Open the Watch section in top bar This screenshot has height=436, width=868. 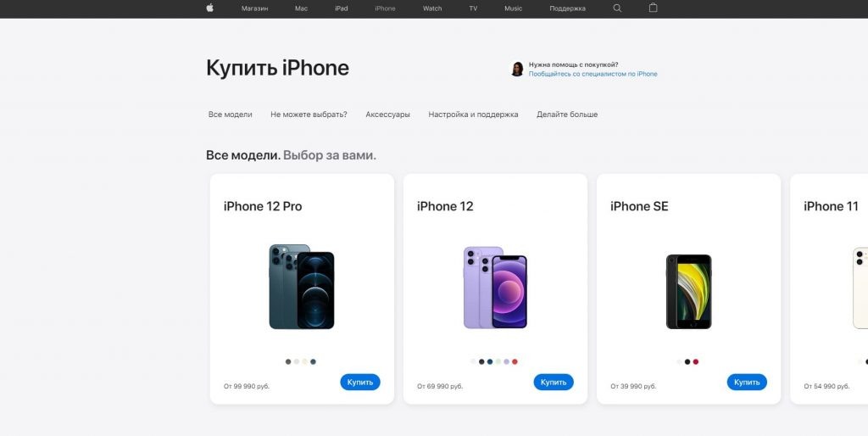[432, 8]
